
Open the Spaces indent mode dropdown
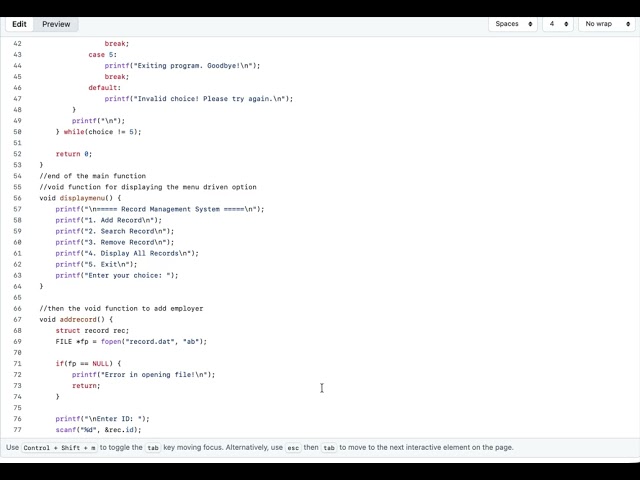click(513, 24)
